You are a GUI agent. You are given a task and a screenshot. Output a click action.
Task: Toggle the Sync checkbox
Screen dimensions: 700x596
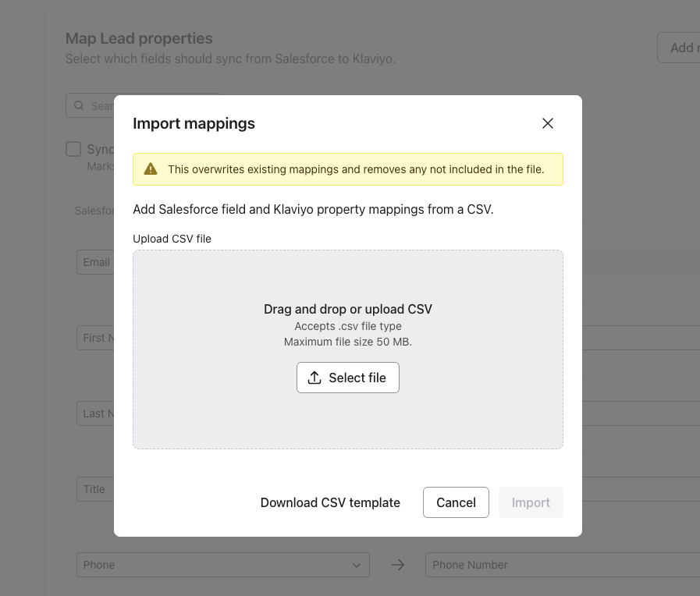coord(73,149)
